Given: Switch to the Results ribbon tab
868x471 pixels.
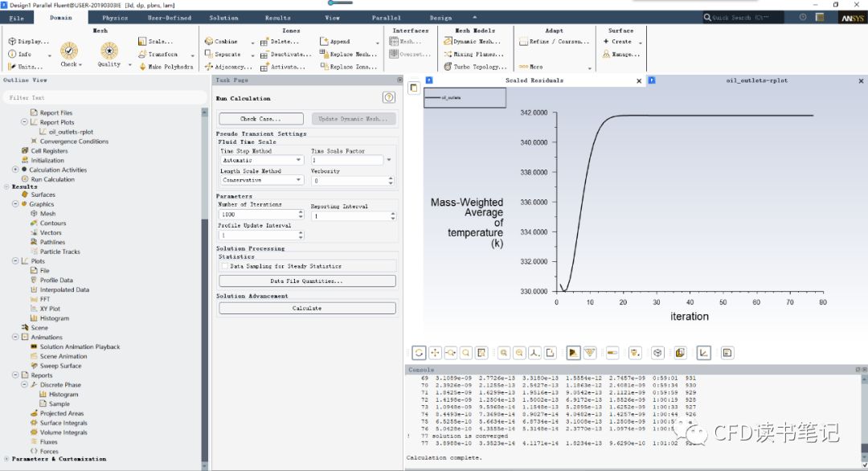Looking at the screenshot, I should tap(277, 18).
